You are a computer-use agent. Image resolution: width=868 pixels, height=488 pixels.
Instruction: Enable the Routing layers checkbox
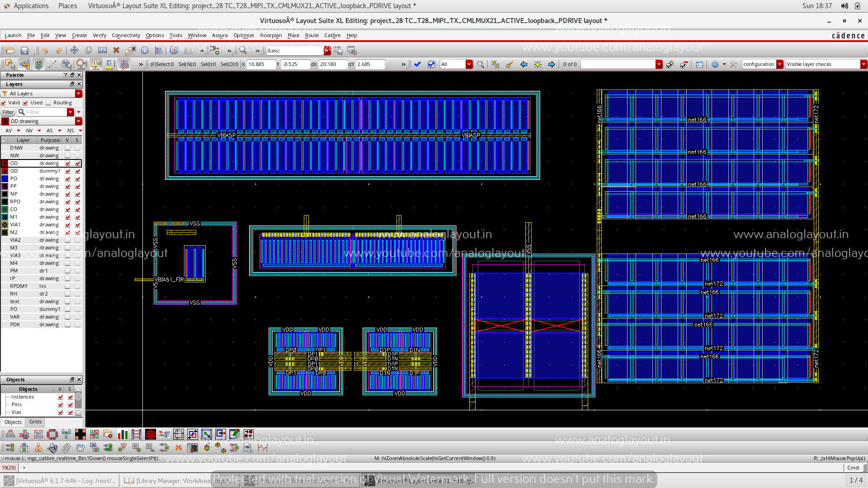point(48,103)
